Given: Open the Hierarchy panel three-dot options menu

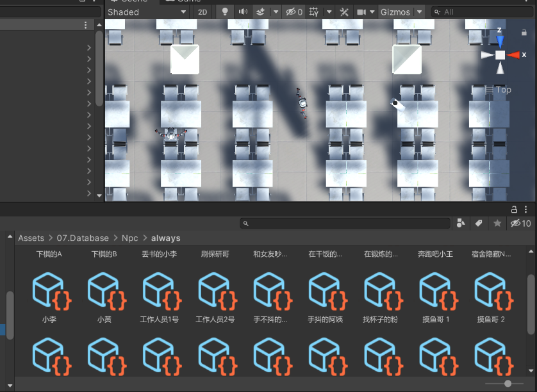Looking at the screenshot, I should click(86, 25).
